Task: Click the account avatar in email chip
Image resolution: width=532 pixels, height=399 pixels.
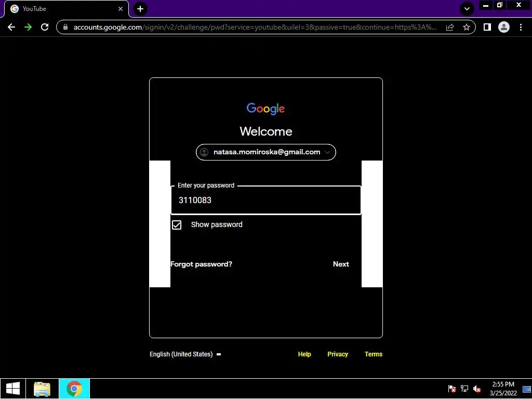Action: 204,152
